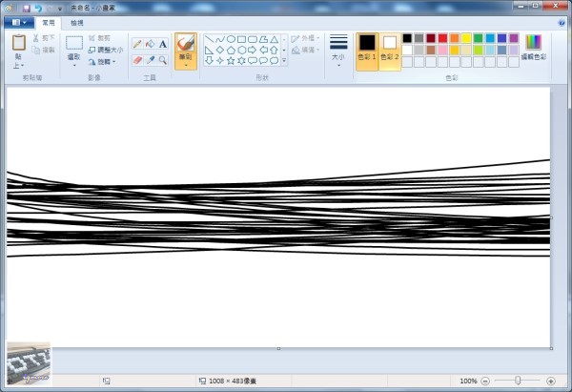Click the Cut (剪下) button

(x=44, y=38)
